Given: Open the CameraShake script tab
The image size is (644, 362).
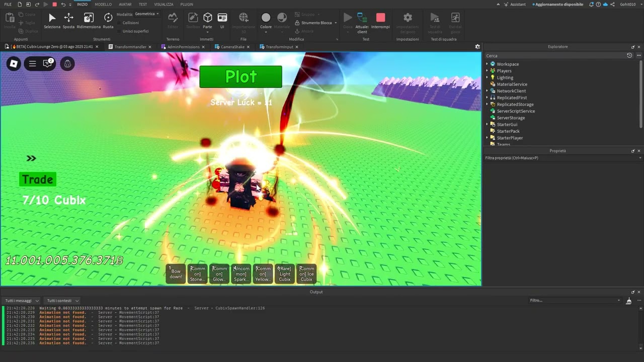Looking at the screenshot, I should (232, 47).
